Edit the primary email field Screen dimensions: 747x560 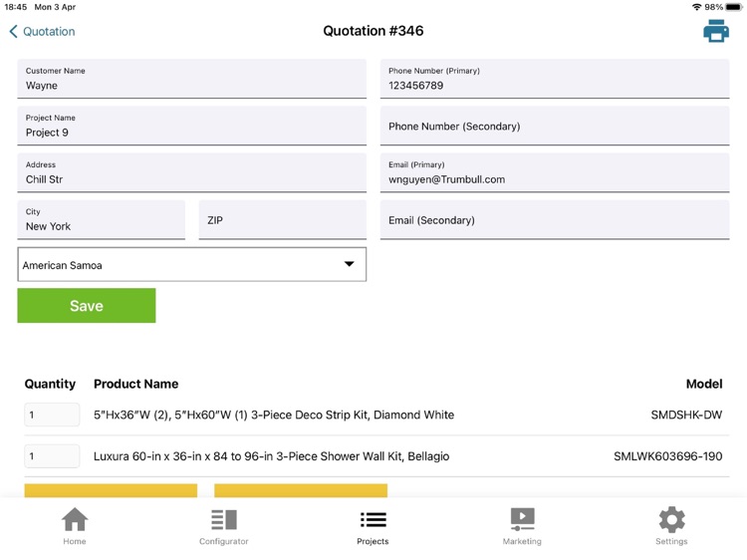pyautogui.click(x=555, y=172)
